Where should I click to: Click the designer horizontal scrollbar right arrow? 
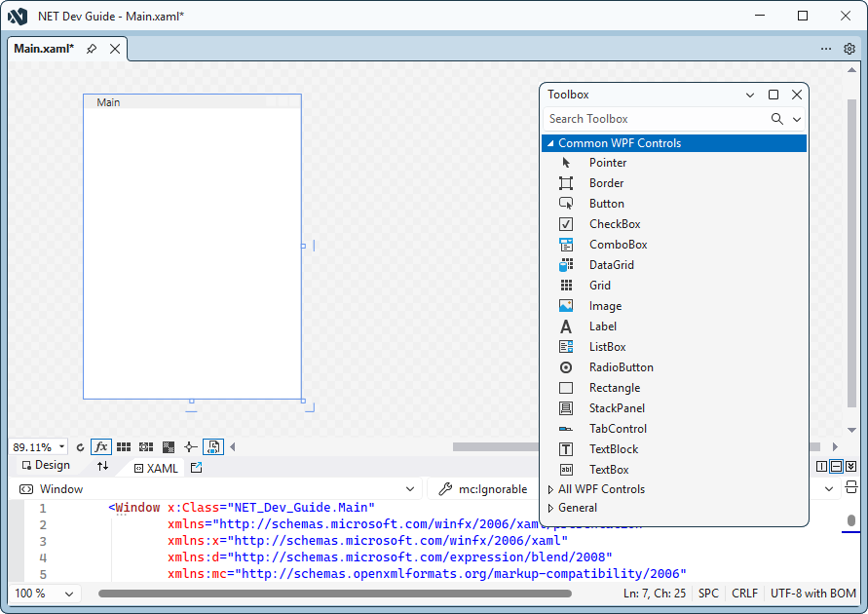[x=835, y=446]
